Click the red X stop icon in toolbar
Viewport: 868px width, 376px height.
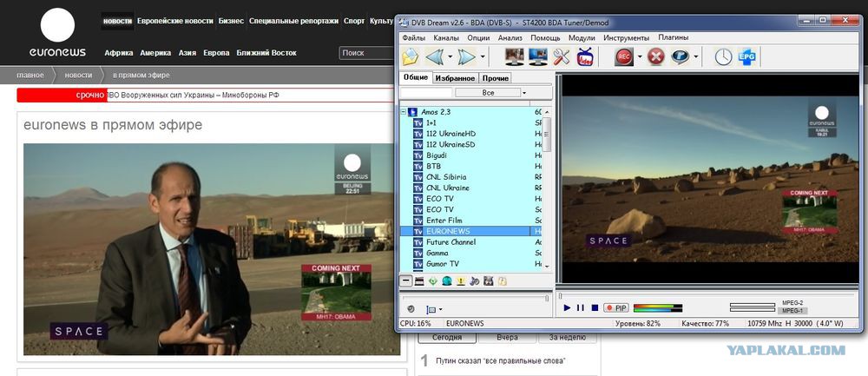point(655,56)
